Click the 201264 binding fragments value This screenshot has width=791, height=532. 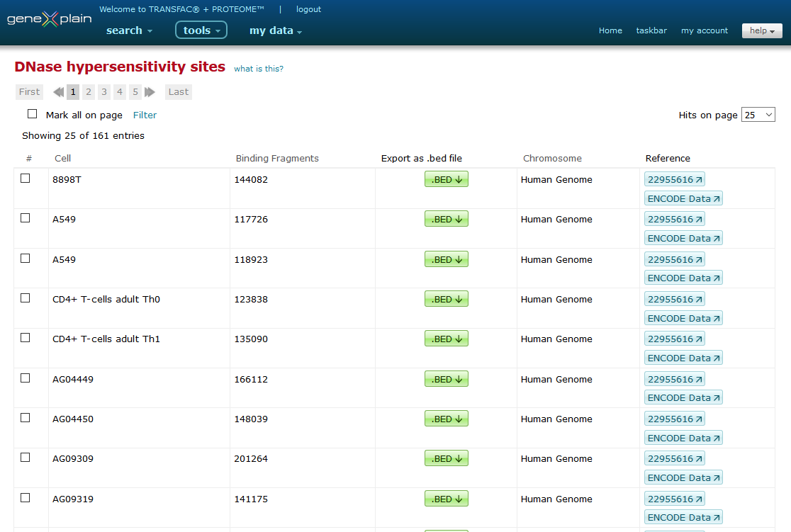251,459
